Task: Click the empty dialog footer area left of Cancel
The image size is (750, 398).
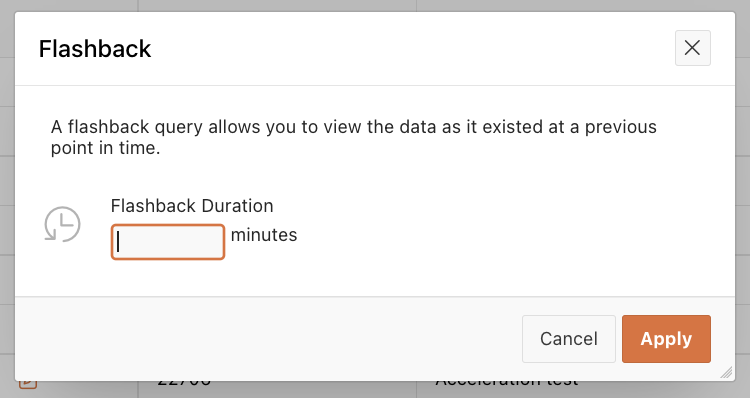Action: click(268, 339)
